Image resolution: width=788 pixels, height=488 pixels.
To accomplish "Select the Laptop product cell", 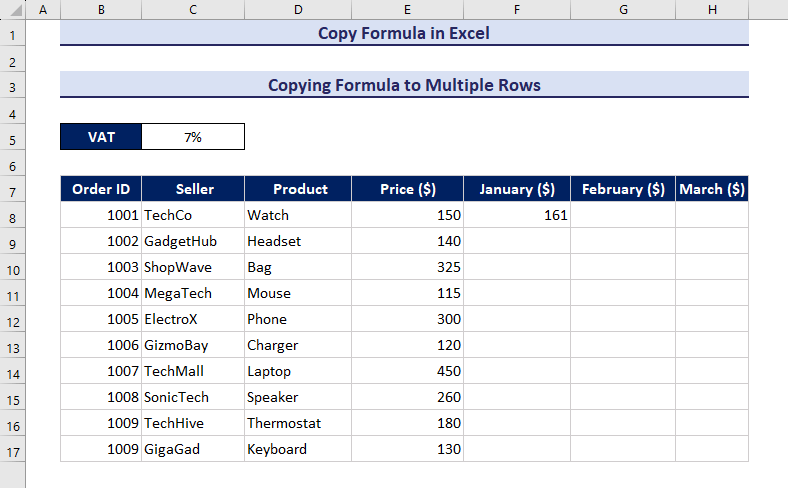I will (x=297, y=371).
